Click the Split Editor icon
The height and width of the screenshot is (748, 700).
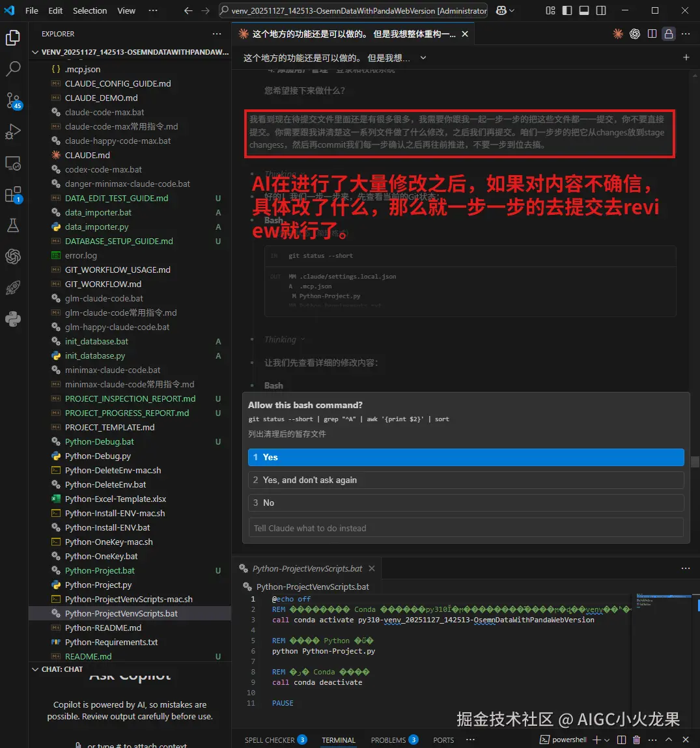[x=652, y=33]
